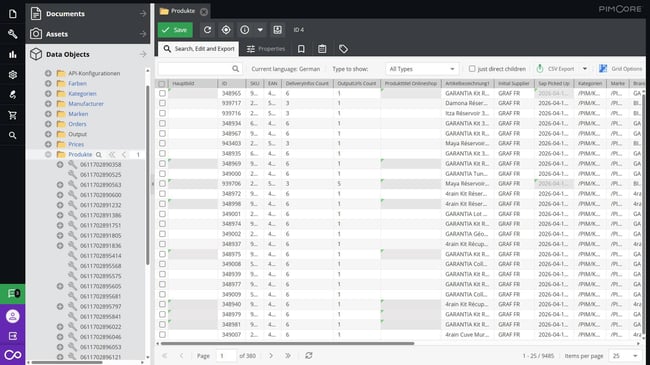Go to next page in grid paging

(x=271, y=356)
